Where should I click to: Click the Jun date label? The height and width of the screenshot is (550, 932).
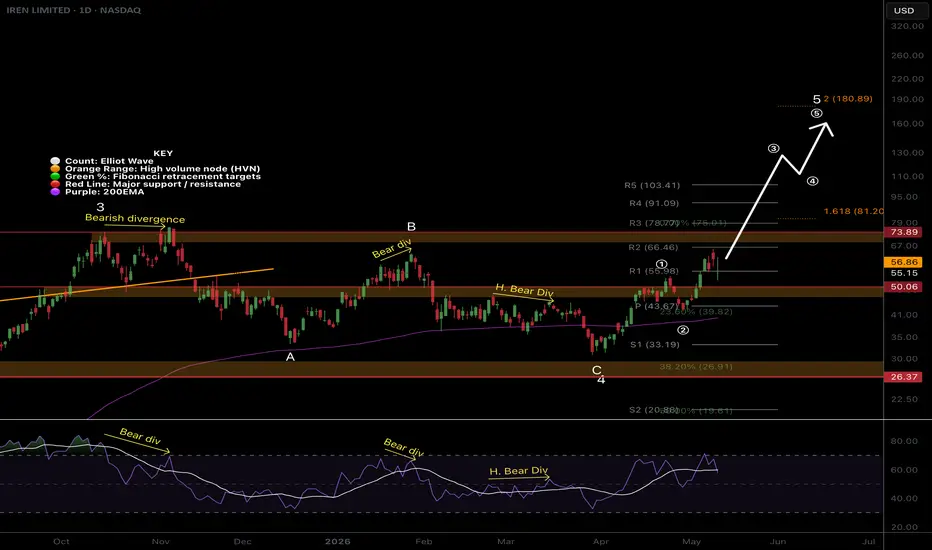778,542
